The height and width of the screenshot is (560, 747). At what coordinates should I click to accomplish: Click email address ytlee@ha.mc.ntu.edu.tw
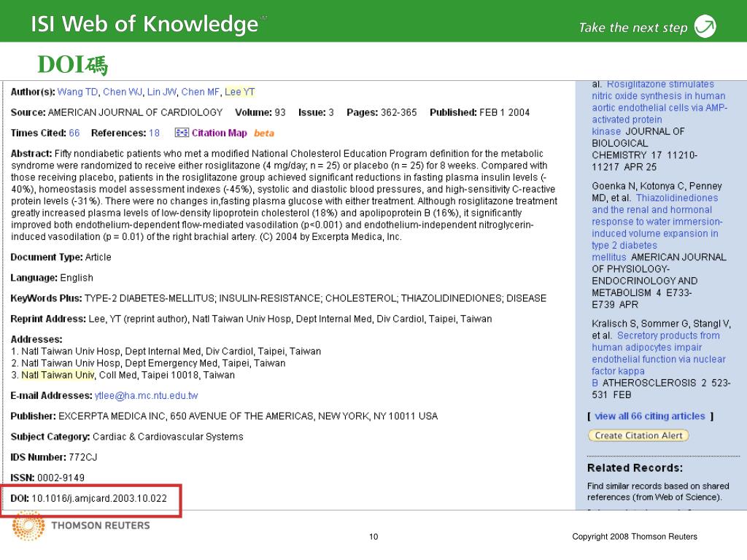(146, 396)
